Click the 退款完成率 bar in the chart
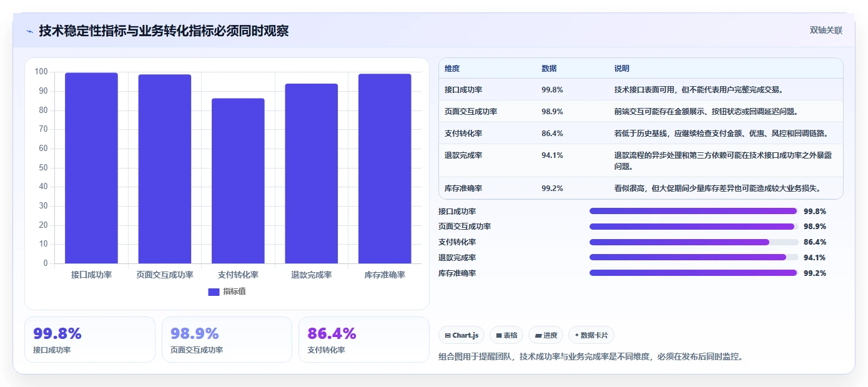Screen dimensions: 868x387 pyautogui.click(x=312, y=174)
